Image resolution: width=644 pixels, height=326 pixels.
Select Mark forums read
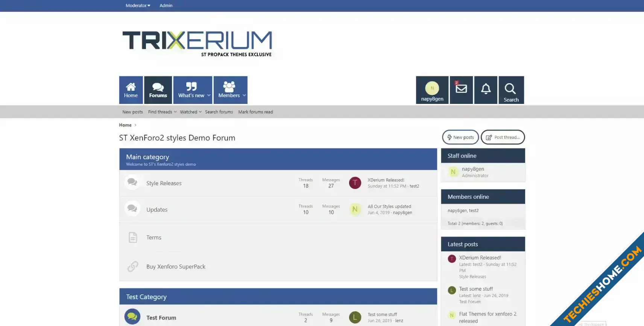pos(255,112)
